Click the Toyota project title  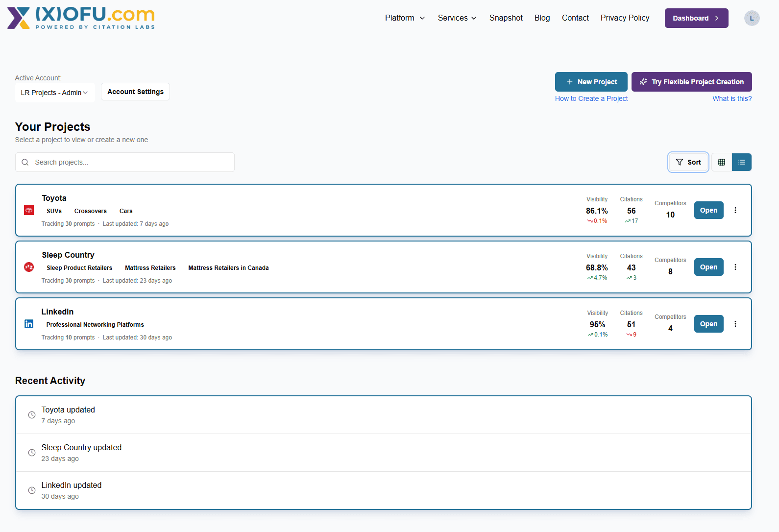(54, 198)
